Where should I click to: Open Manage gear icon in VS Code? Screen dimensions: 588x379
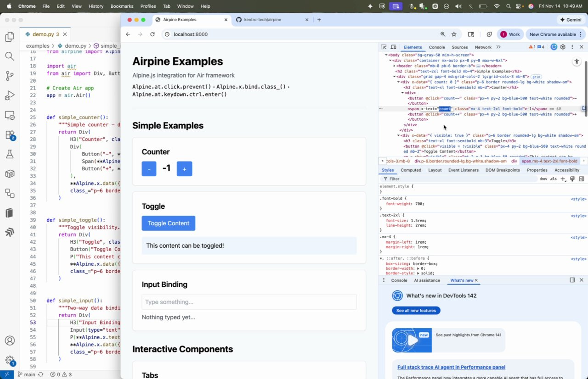10,361
